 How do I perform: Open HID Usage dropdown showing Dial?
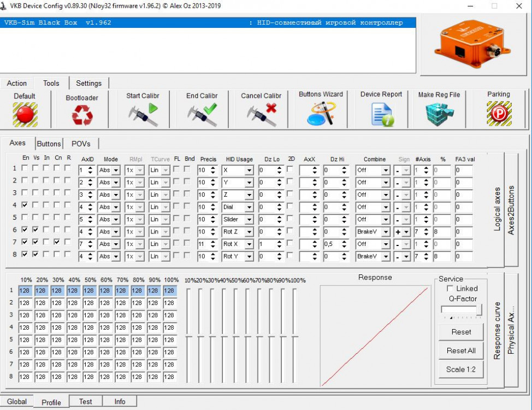(x=249, y=207)
